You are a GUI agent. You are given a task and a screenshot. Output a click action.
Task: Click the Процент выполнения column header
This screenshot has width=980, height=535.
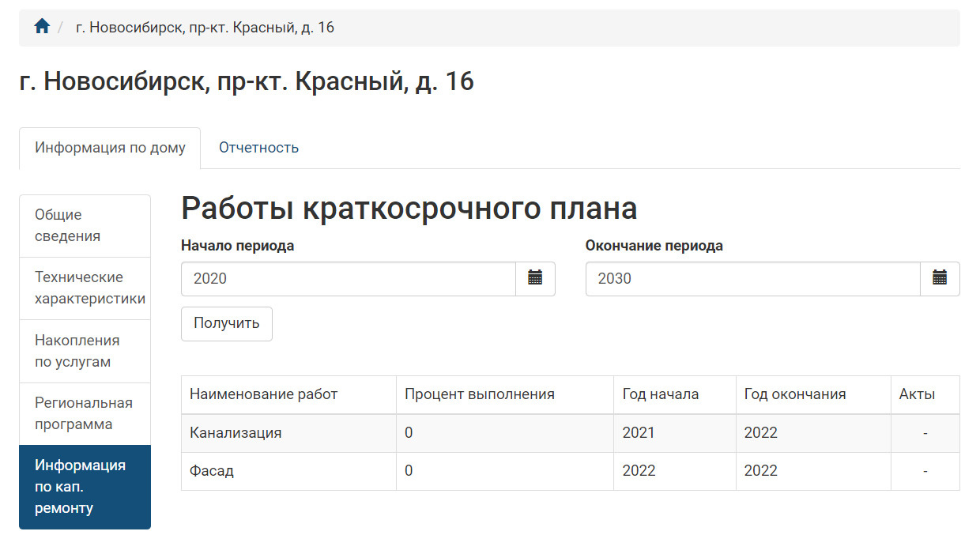point(479,394)
